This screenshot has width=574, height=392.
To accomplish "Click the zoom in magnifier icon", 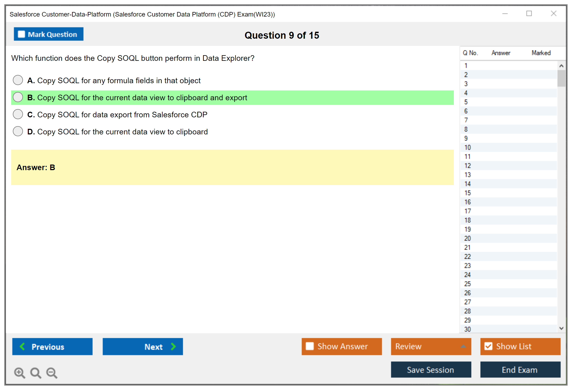I will pyautogui.click(x=19, y=373).
